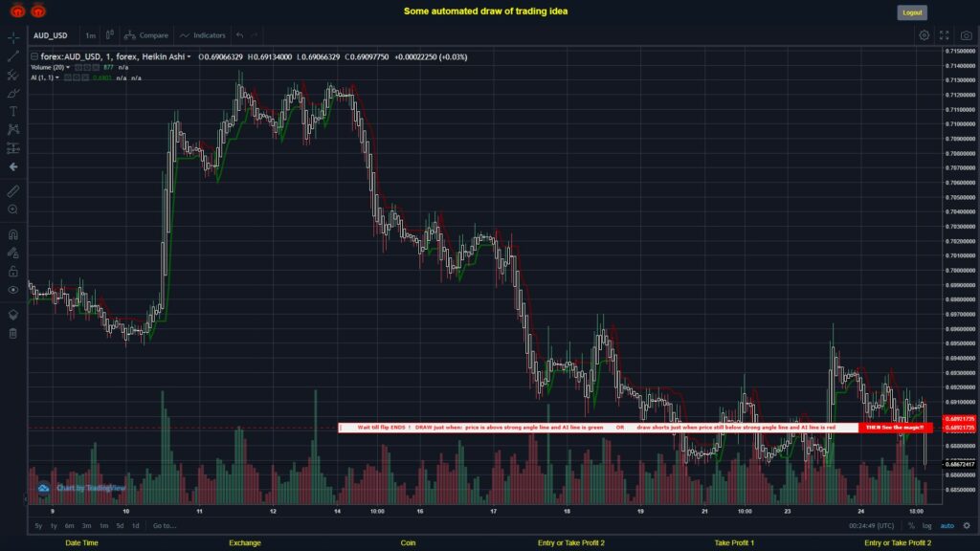
Task: Select the left arrow marker tool
Action: point(13,166)
